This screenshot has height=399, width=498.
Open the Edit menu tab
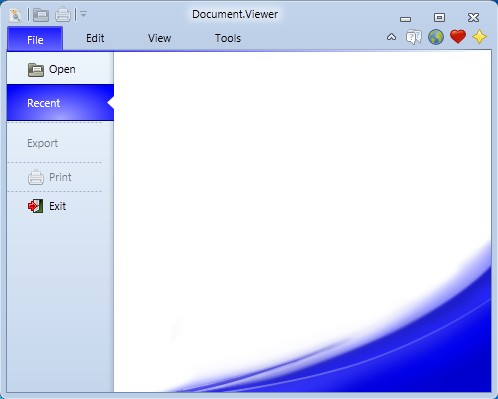point(95,38)
